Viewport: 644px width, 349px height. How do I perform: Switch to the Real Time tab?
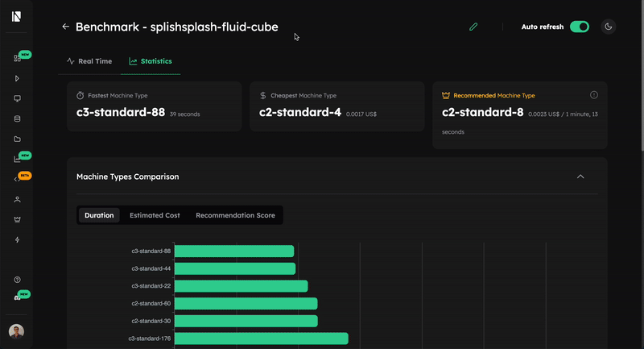(89, 61)
